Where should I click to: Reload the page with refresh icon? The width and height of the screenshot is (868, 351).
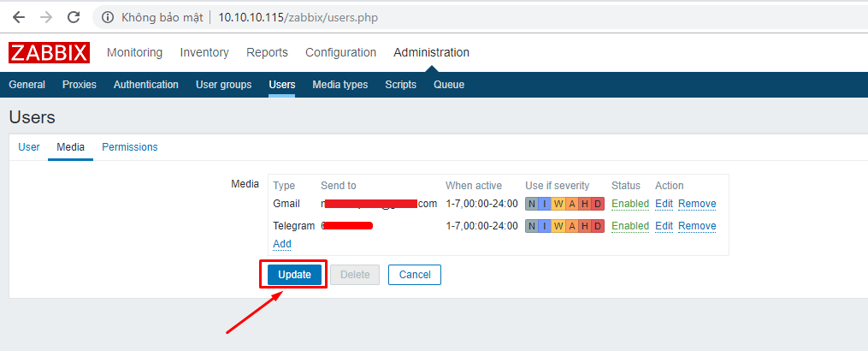click(x=74, y=18)
